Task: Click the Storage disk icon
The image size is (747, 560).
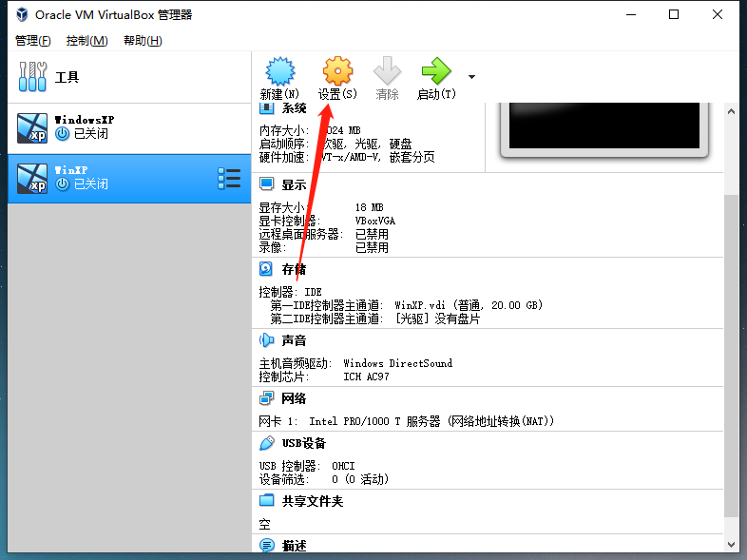Action: [x=266, y=269]
